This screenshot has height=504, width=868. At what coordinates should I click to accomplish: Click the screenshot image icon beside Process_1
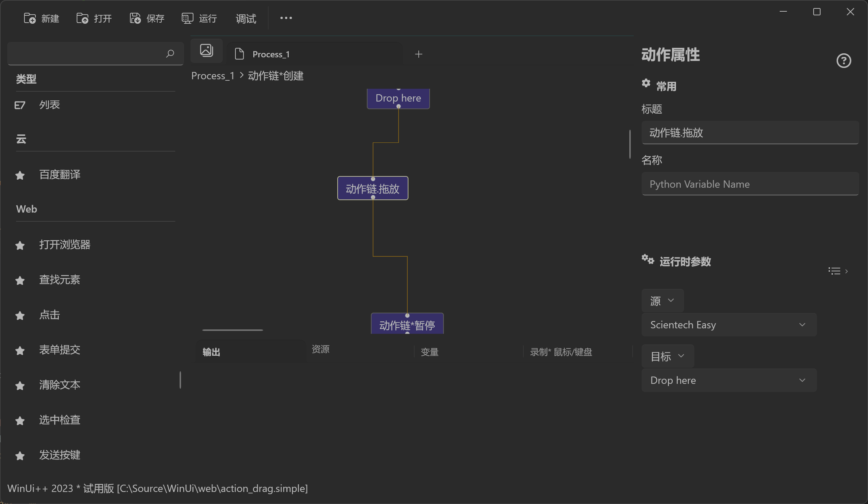(206, 50)
